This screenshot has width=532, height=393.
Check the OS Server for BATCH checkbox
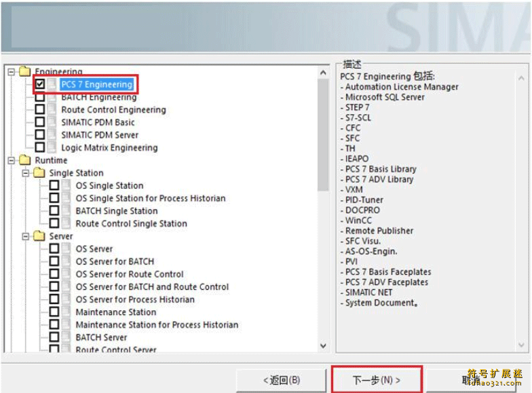point(54,261)
